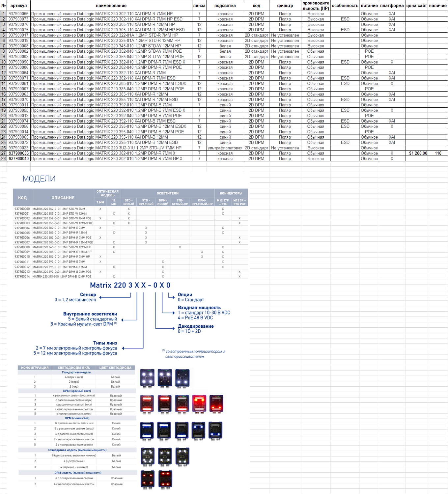This screenshot has height=494, width=448.
Task: Click name cell "MATRIX 220 3U2-01U 1.2MP STD-UV 7MM HP"
Action: [111, 148]
